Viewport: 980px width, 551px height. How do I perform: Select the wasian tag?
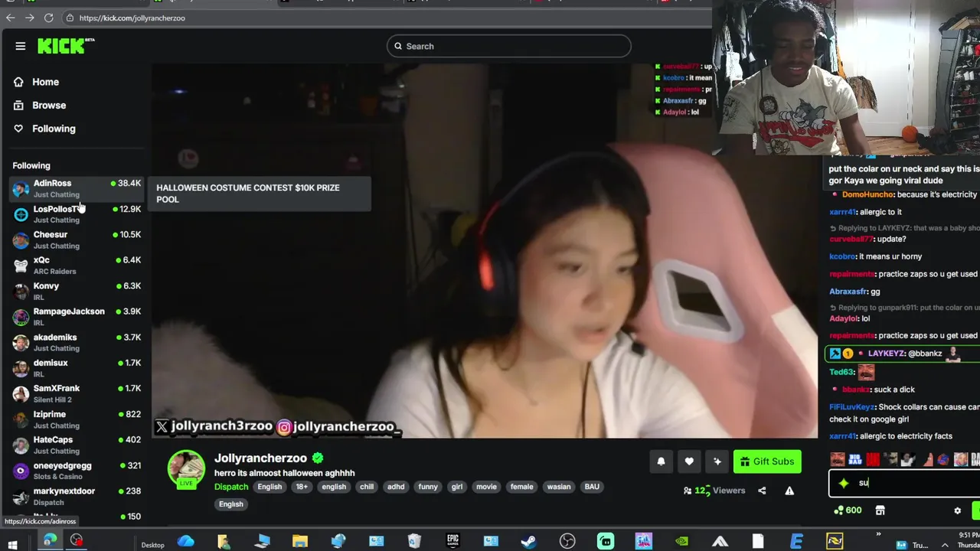[x=558, y=487]
